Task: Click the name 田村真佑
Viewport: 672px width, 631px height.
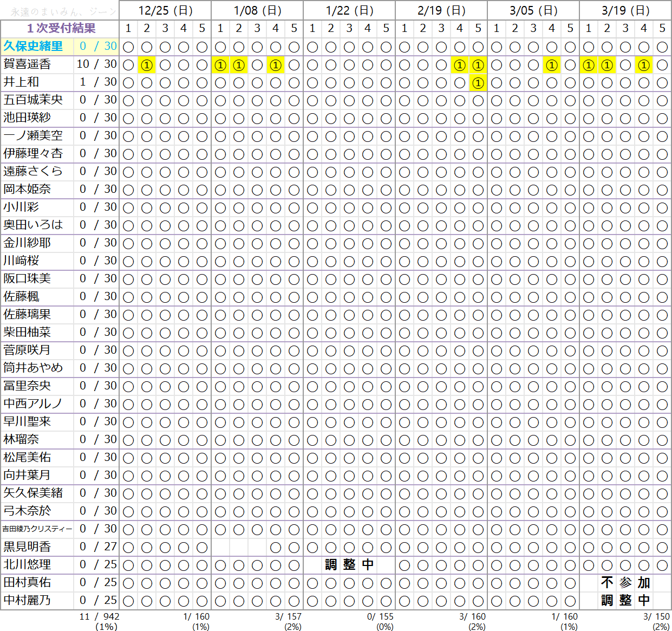Action: [x=27, y=582]
